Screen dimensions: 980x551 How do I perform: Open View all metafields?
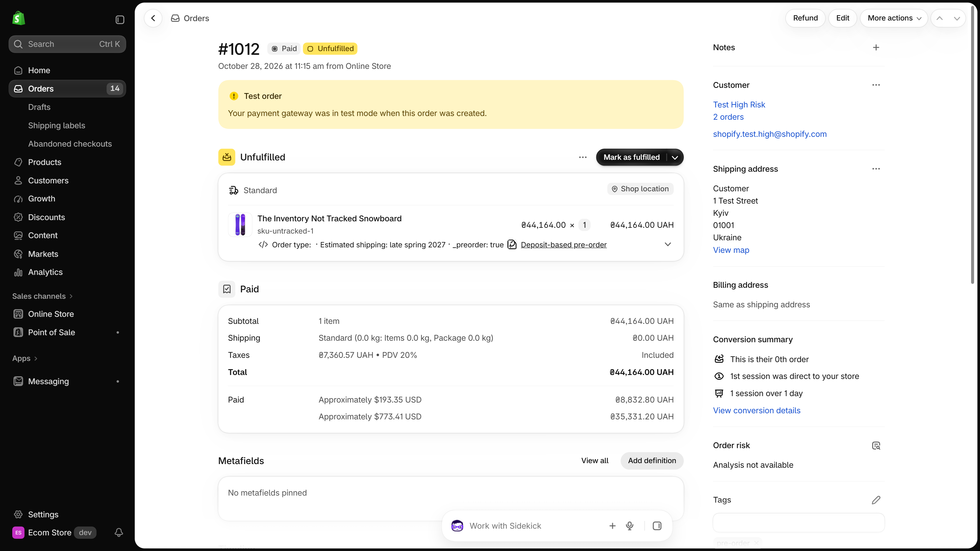[595, 460]
